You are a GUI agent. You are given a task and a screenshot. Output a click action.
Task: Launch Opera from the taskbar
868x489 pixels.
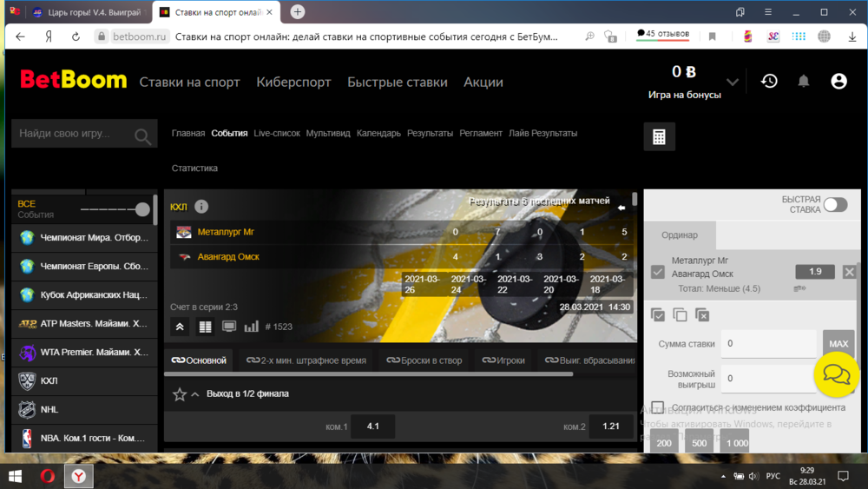tap(48, 476)
